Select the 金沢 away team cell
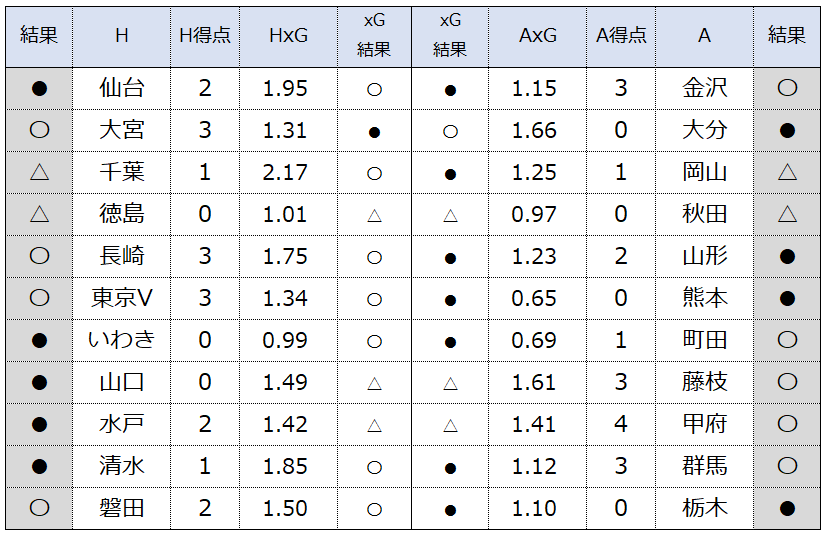 [x=704, y=88]
